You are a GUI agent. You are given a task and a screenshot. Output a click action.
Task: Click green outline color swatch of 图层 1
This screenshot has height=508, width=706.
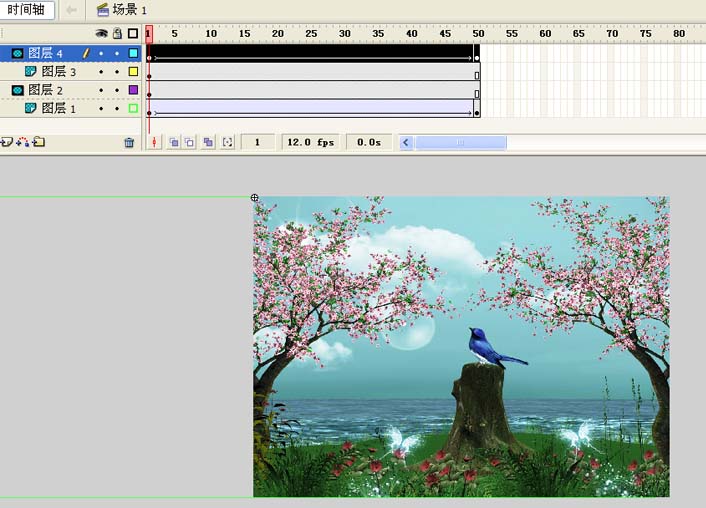click(x=133, y=108)
